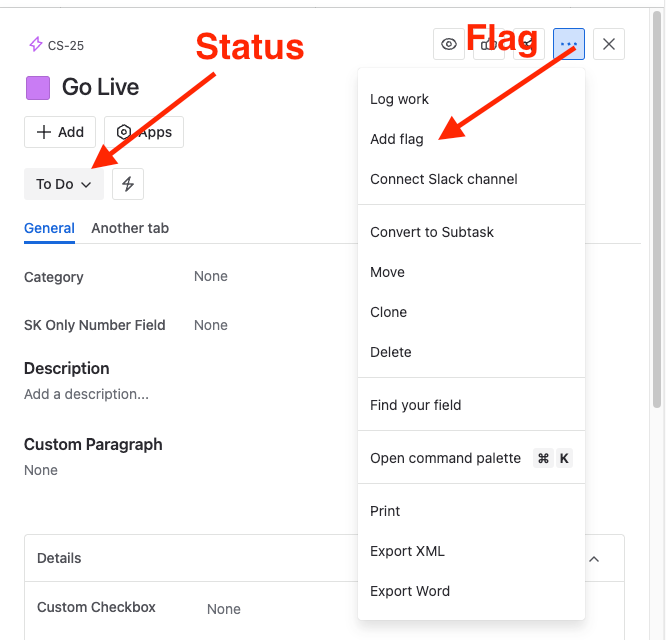The width and height of the screenshot is (666, 640).
Task: Close the issue panel with X
Action: (x=609, y=44)
